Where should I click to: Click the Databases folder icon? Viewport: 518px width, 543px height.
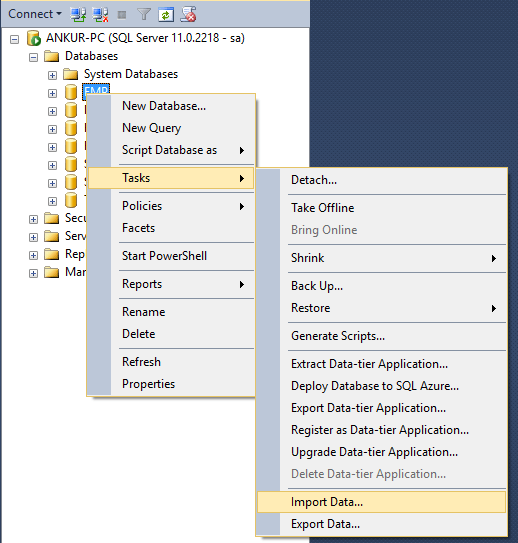click(52, 56)
